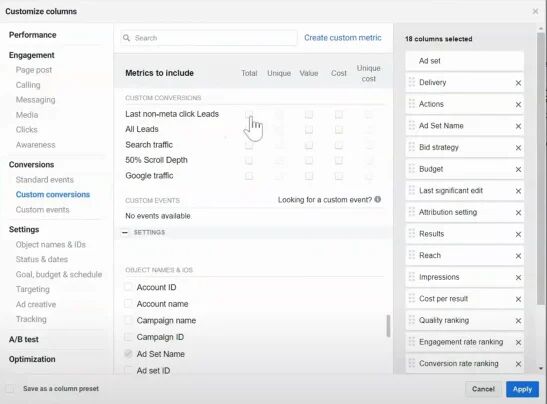Grab the drag handle of Impressions
Viewport: 547px width, 404px height.
[x=412, y=277]
